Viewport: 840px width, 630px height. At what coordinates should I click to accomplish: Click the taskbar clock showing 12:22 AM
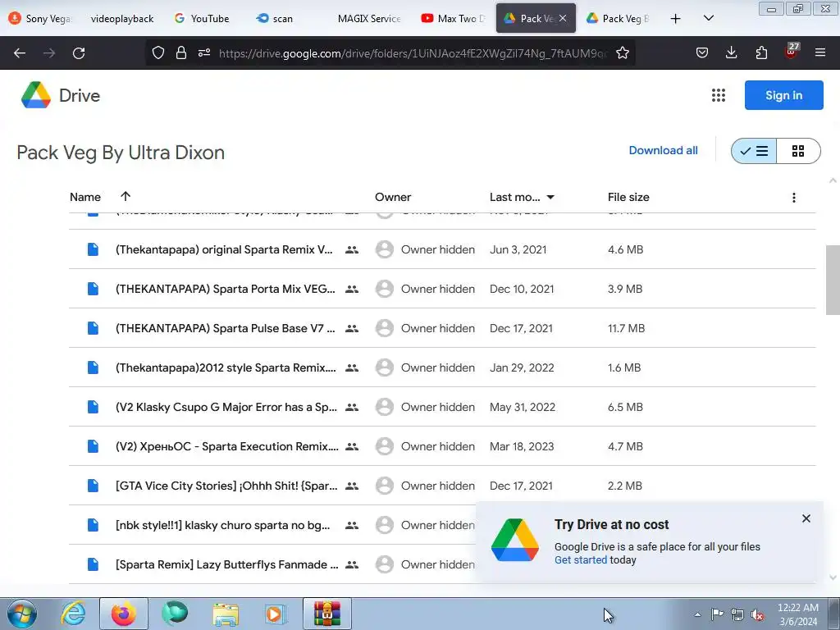pos(797,614)
